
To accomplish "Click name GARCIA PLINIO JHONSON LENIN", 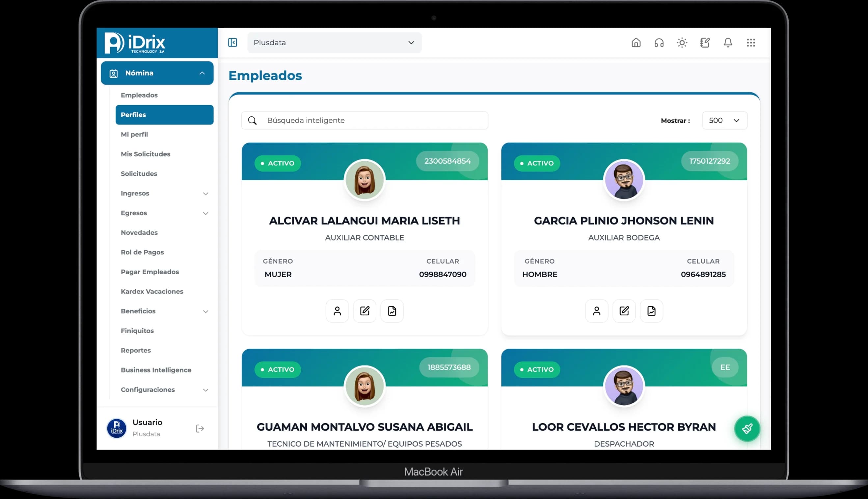I will 624,221.
